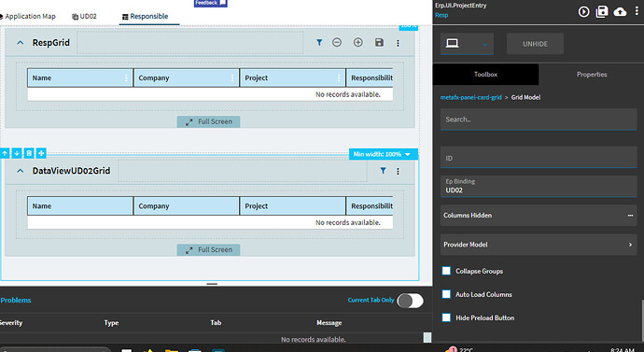This screenshot has width=644, height=352.
Task: Check the Hide Preload Button checkbox
Action: pyautogui.click(x=446, y=317)
